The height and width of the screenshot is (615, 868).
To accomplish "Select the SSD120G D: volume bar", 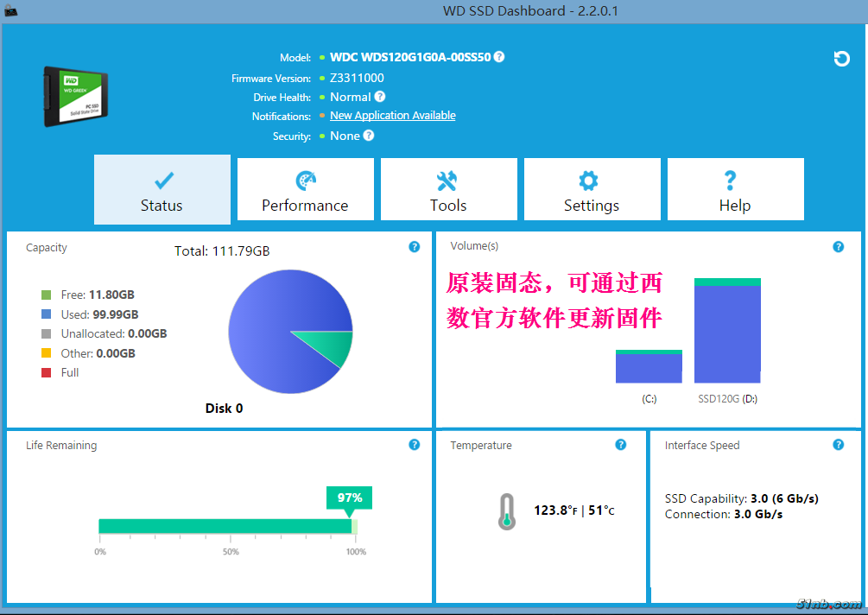I will [727, 332].
